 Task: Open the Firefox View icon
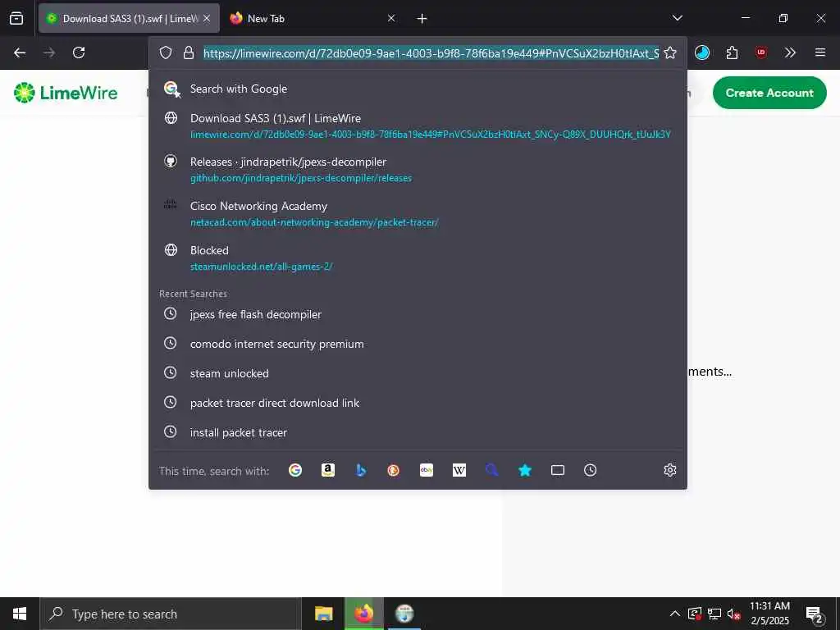coord(16,19)
